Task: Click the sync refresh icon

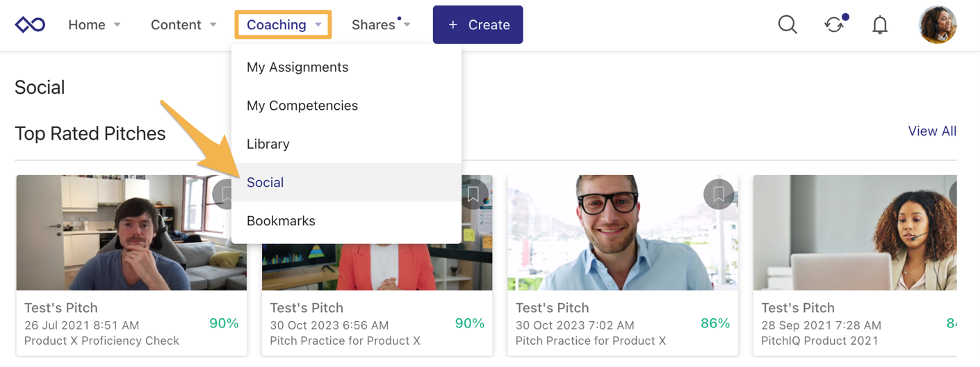Action: [x=834, y=25]
